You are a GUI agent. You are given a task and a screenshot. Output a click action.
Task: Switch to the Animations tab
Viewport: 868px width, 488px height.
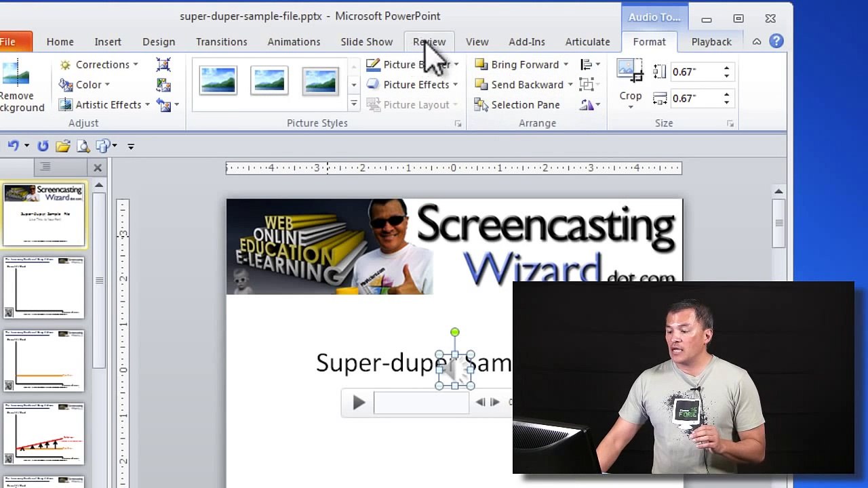click(x=294, y=41)
